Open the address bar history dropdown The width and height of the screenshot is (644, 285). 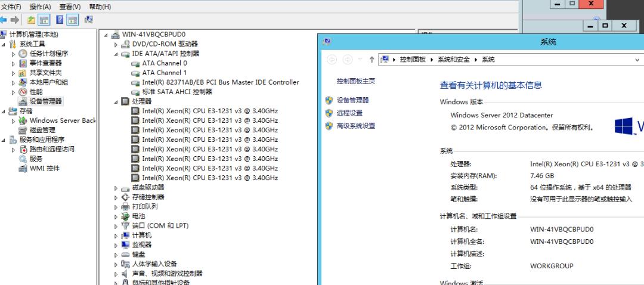click(637, 60)
